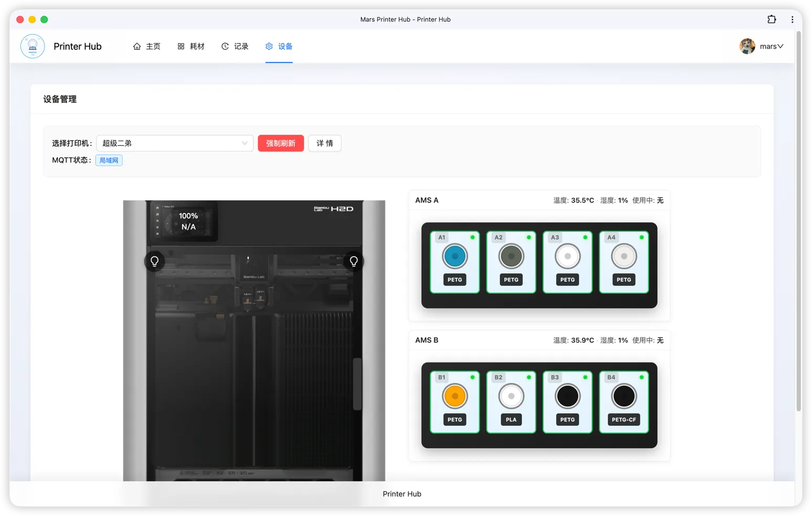Open the 耗材 filament tab

191,46
